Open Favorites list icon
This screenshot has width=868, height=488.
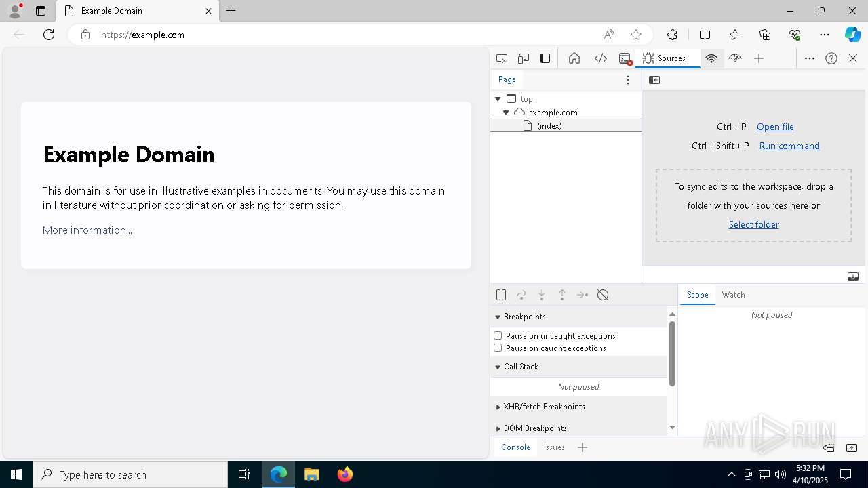pos(735,35)
